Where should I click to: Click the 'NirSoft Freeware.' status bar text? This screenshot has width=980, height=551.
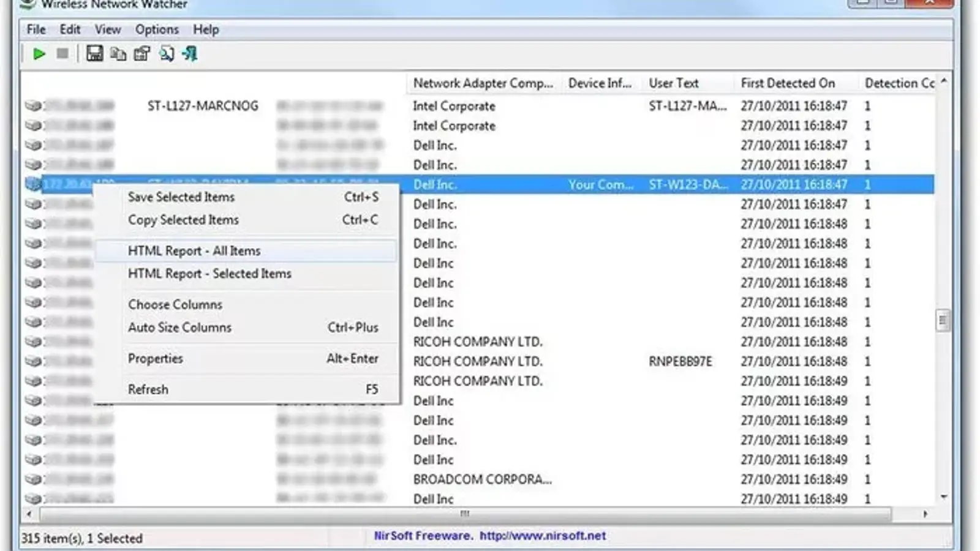click(x=423, y=536)
